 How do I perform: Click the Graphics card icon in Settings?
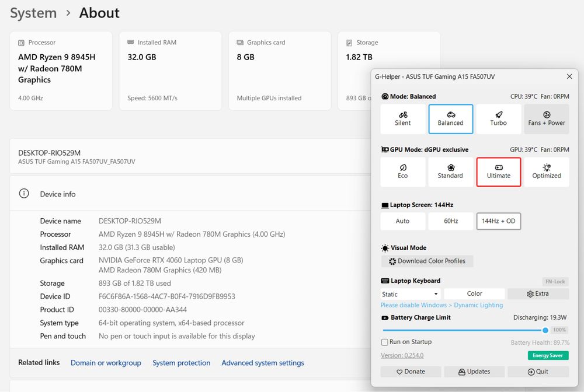click(240, 43)
